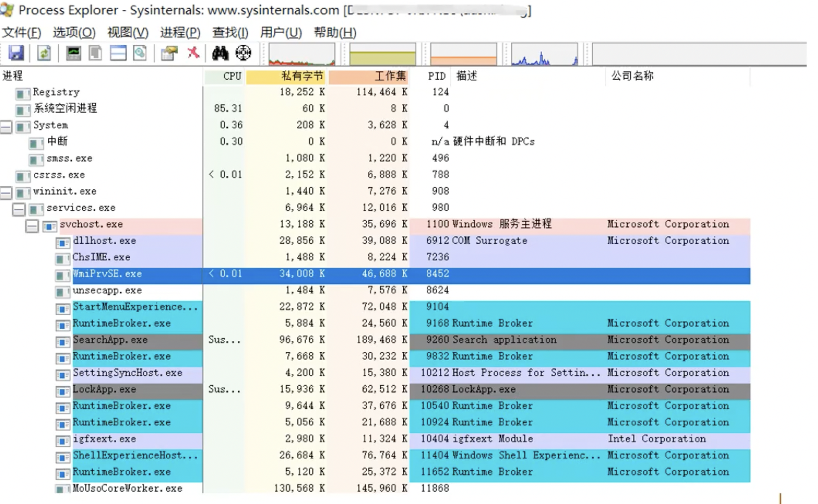Click the Registry process icon

[x=23, y=94]
